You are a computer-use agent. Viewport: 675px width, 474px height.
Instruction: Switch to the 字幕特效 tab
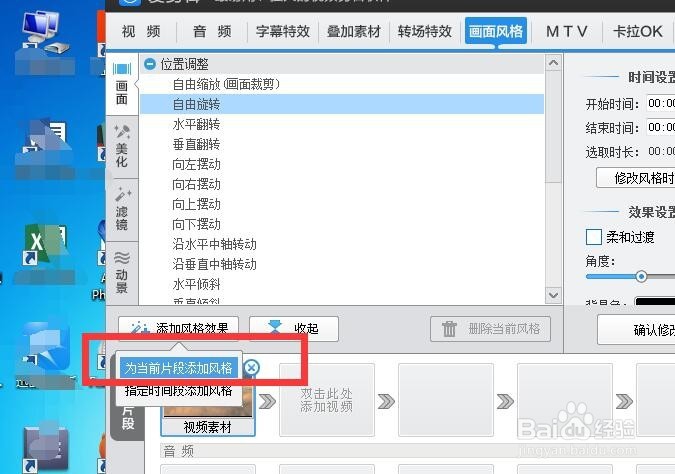283,31
